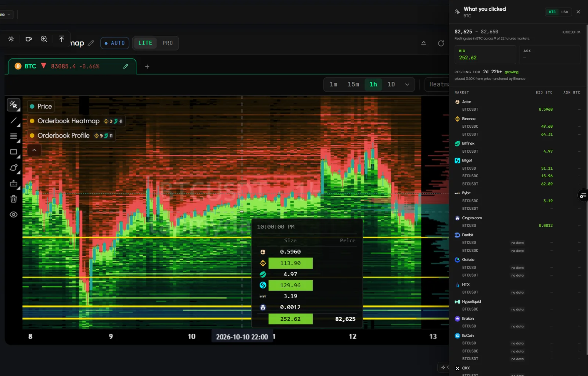Click the BID 252.62 box
This screenshot has height=376, width=588.
coord(485,54)
